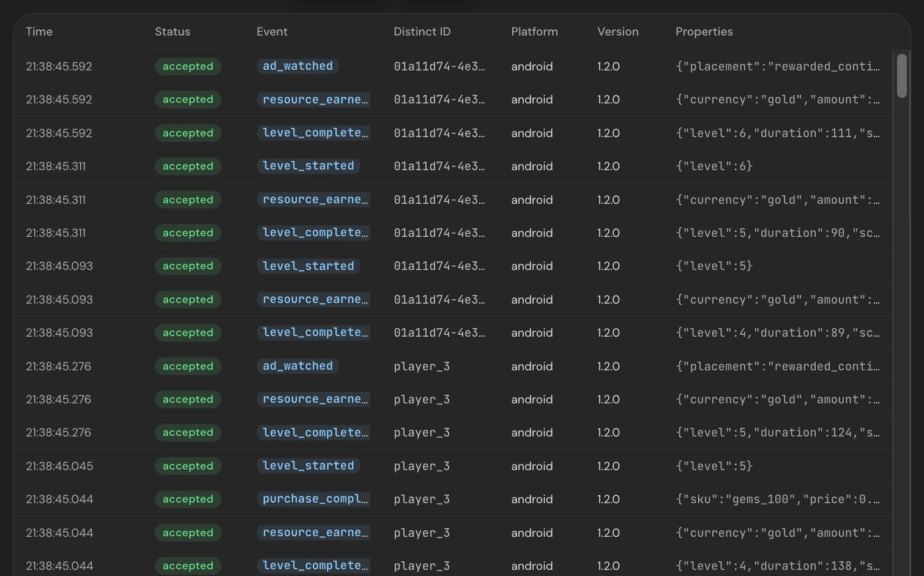
Task: Click the table's vertical scrollbar thumb
Action: 901,76
